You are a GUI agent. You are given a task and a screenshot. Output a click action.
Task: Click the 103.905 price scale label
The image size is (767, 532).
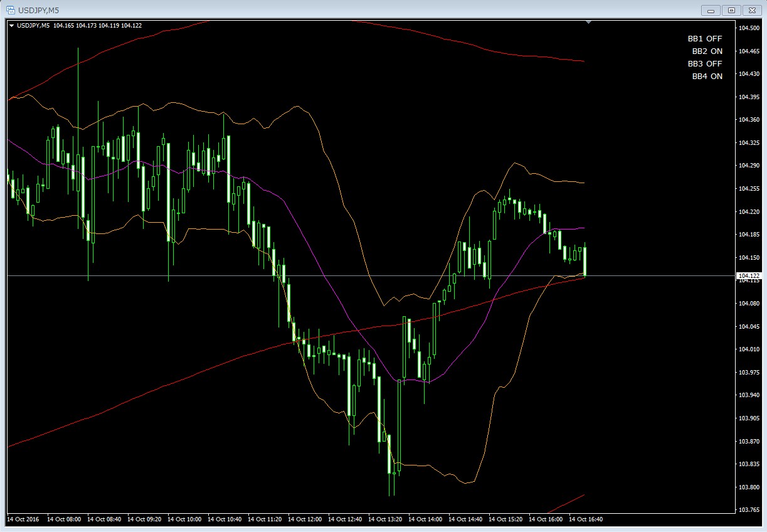pyautogui.click(x=749, y=418)
